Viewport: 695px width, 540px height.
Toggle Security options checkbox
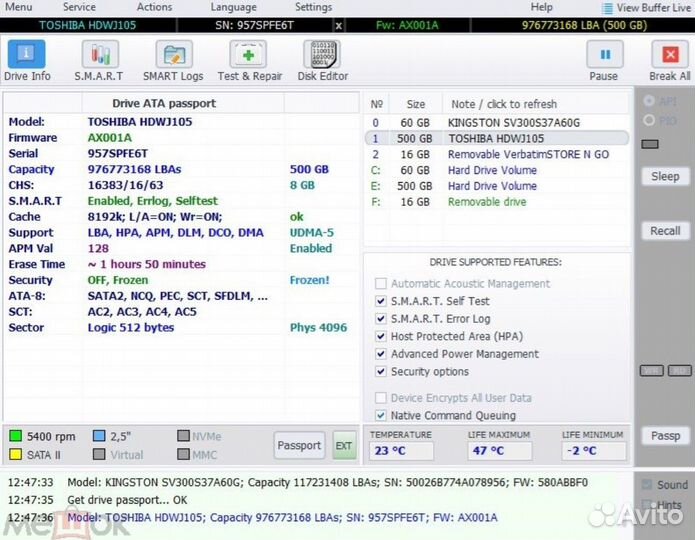click(380, 372)
